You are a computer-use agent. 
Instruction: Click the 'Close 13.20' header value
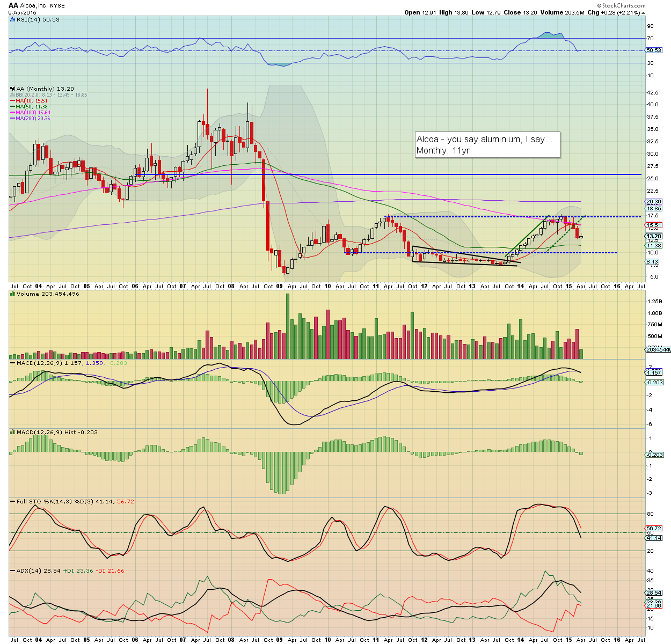click(521, 12)
